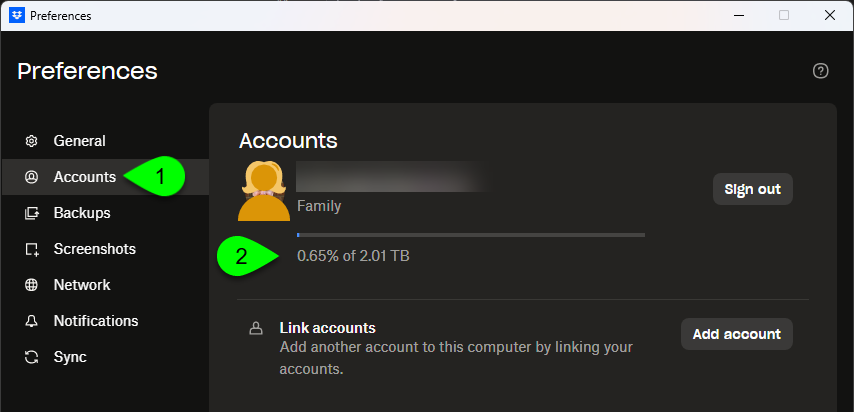
Task: Click the storage usage progress bar
Action: [x=470, y=235]
